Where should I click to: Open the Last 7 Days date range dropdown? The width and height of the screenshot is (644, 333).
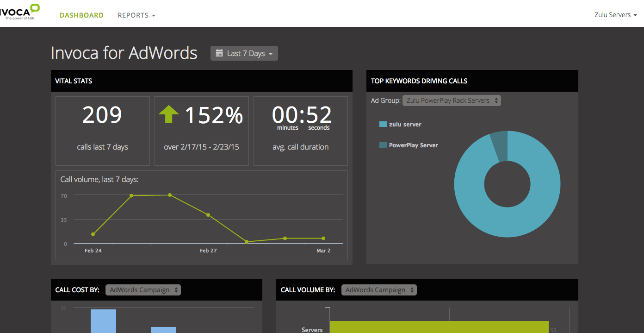(244, 53)
